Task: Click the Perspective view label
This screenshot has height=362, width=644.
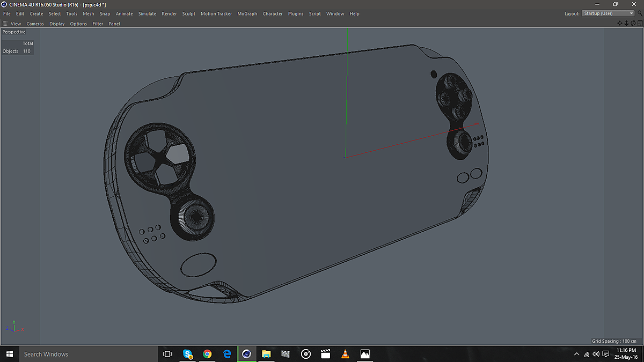Action: (x=14, y=32)
